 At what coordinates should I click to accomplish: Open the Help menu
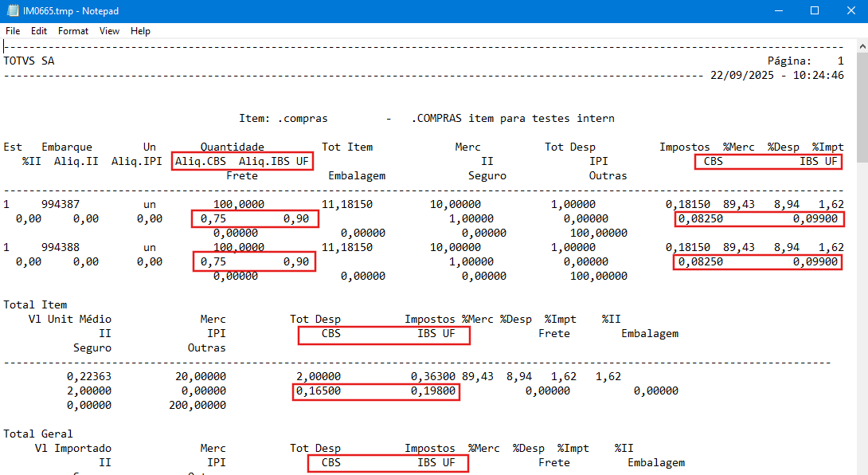pos(140,31)
